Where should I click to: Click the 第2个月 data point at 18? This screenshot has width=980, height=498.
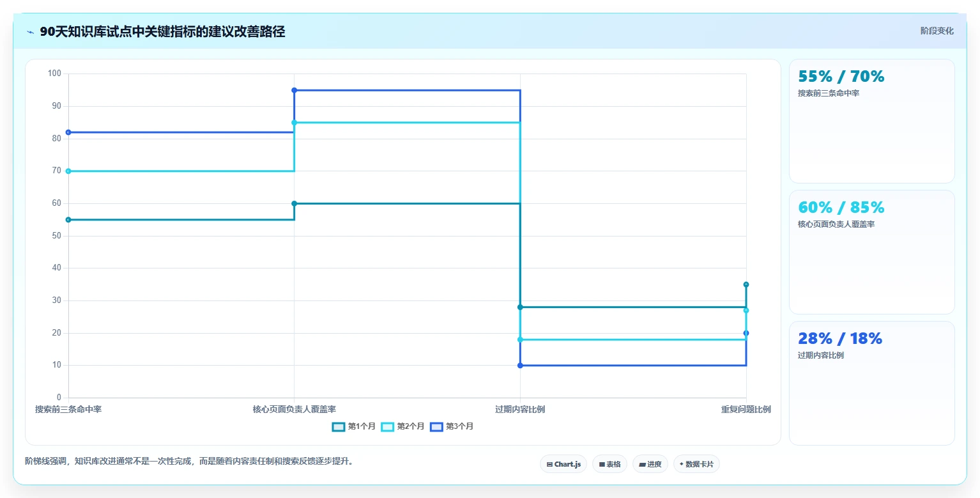tap(520, 339)
